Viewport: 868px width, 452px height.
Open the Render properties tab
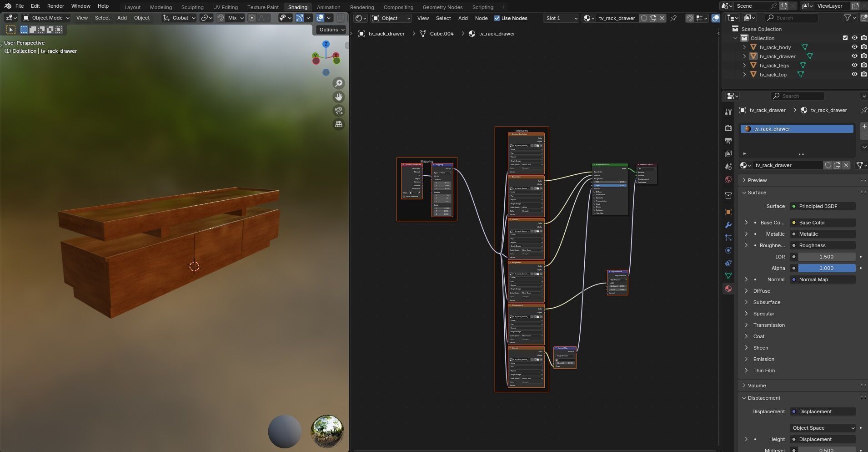click(x=728, y=128)
